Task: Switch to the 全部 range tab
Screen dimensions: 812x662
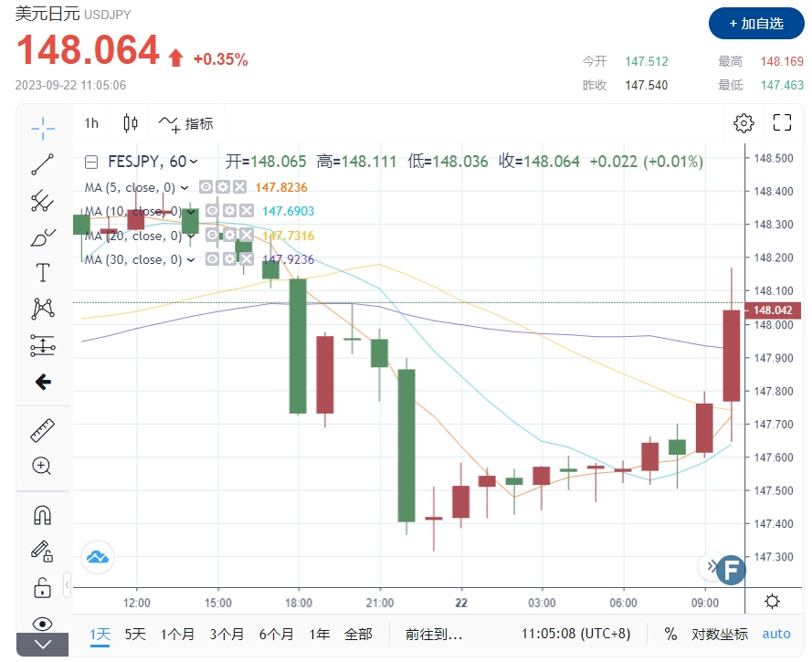Action: (x=359, y=633)
